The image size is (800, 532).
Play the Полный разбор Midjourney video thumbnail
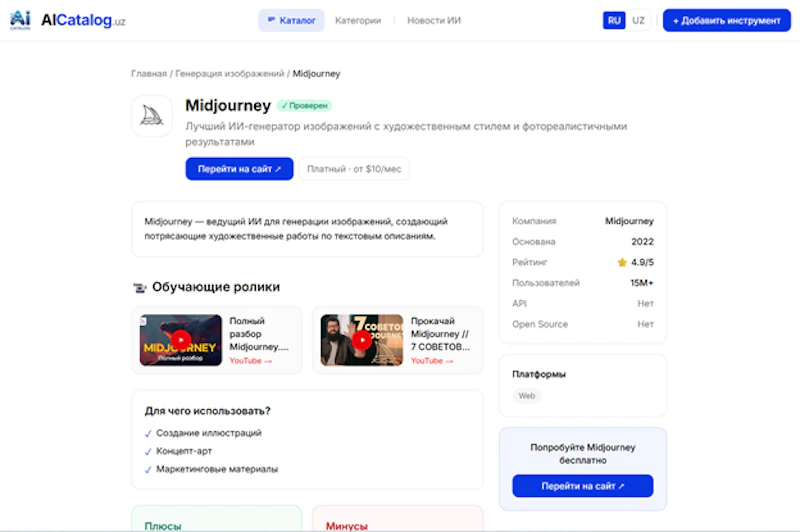point(181,340)
